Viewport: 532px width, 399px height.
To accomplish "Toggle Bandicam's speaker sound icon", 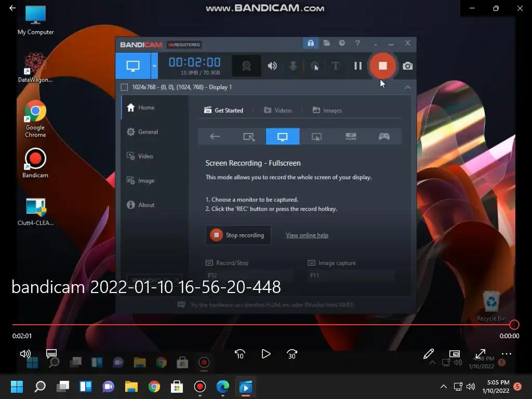I will click(272, 66).
